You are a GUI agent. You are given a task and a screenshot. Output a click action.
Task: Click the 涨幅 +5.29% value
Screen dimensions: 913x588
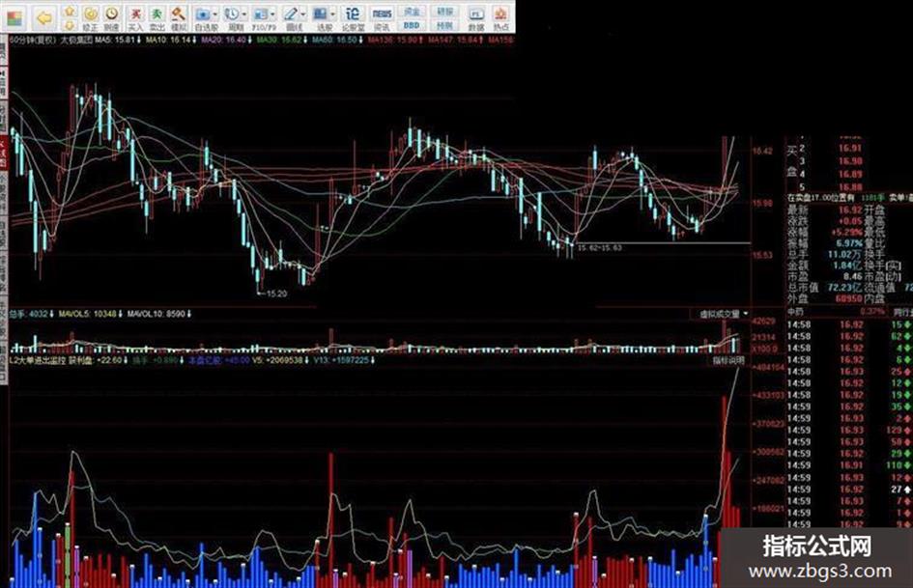coord(847,233)
